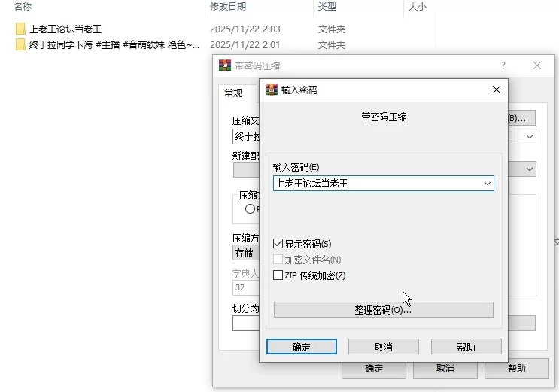This screenshot has width=559, height=392.
Task: Close the 带密码压缩 window
Action: pos(537,65)
